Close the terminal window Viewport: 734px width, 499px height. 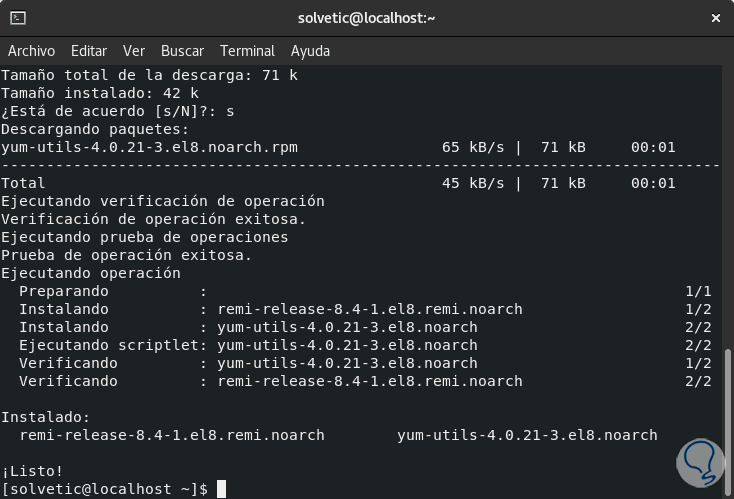click(x=715, y=18)
